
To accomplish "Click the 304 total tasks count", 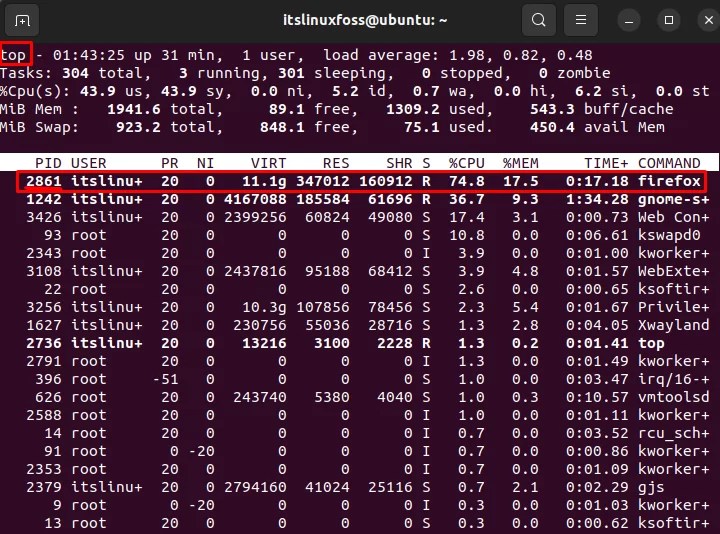I will [x=75, y=73].
